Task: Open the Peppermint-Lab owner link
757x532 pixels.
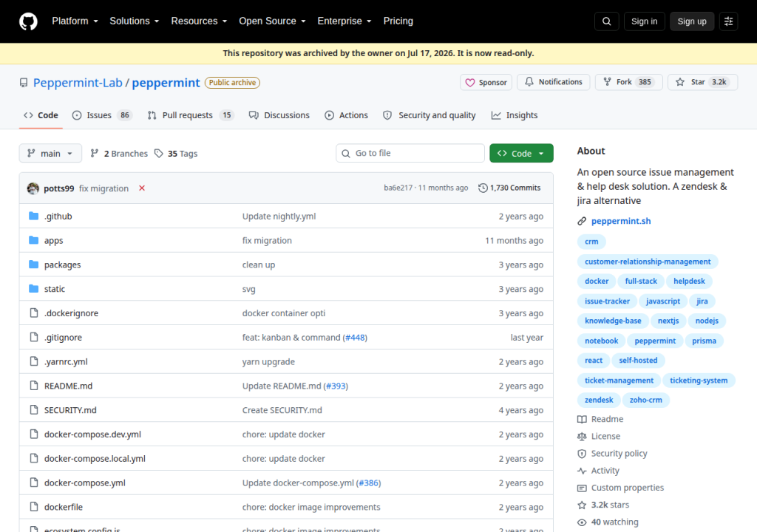Action: [x=78, y=83]
